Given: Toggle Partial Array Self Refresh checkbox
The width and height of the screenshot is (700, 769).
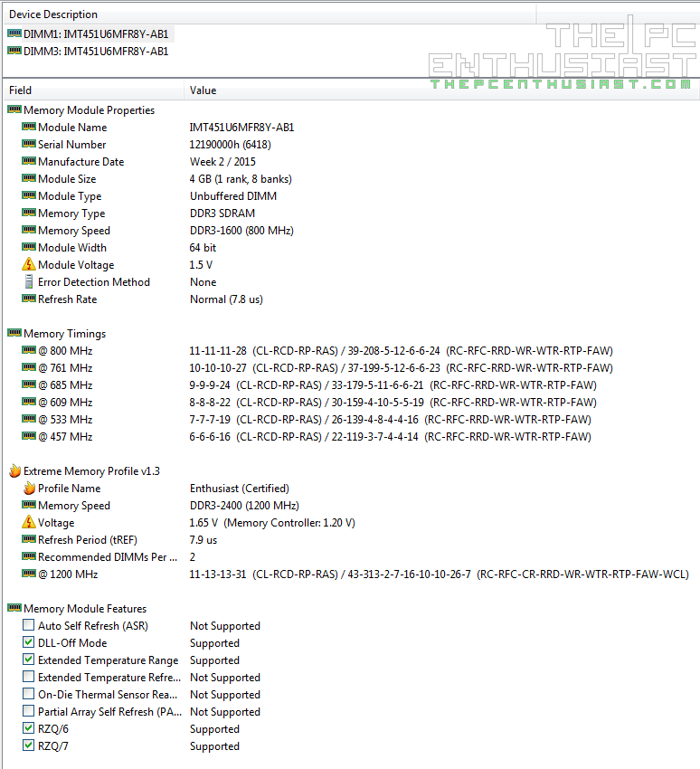Looking at the screenshot, I should pos(28,710).
